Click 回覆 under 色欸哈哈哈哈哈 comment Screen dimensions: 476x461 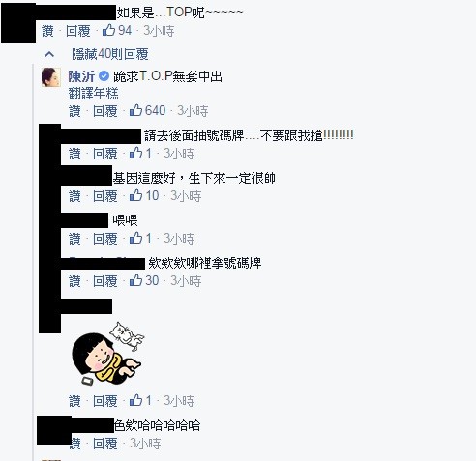(105, 444)
